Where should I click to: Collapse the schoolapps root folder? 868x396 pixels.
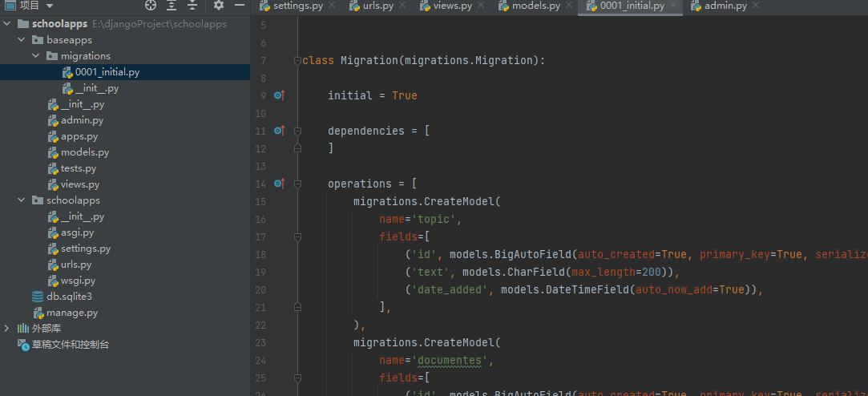click(x=8, y=24)
